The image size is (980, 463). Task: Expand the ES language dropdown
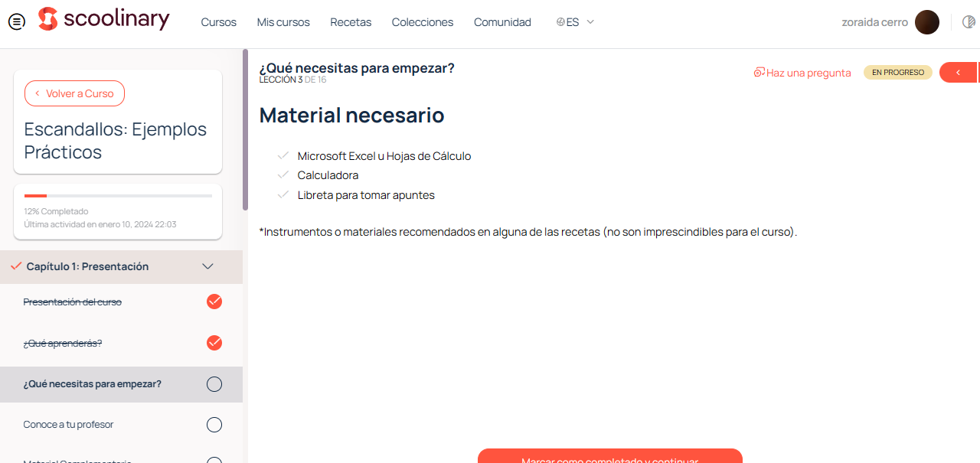click(x=590, y=22)
